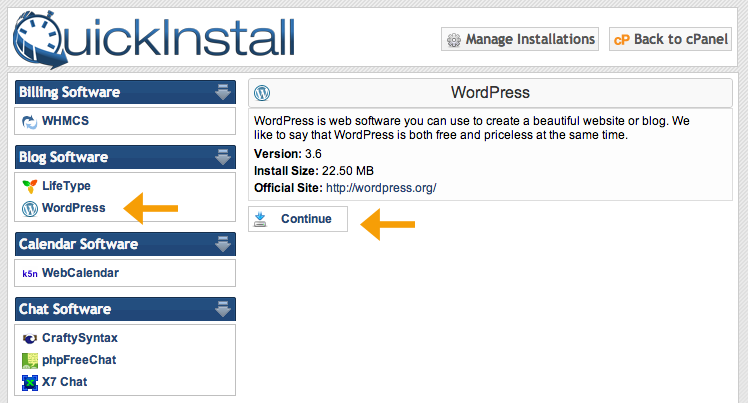
Task: Click the gear icon on Manage Installations
Action: click(454, 40)
